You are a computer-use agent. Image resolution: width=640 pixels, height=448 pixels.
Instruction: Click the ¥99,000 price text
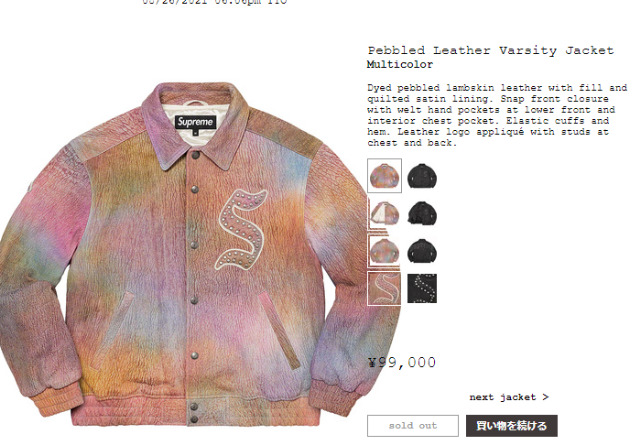tap(402, 362)
